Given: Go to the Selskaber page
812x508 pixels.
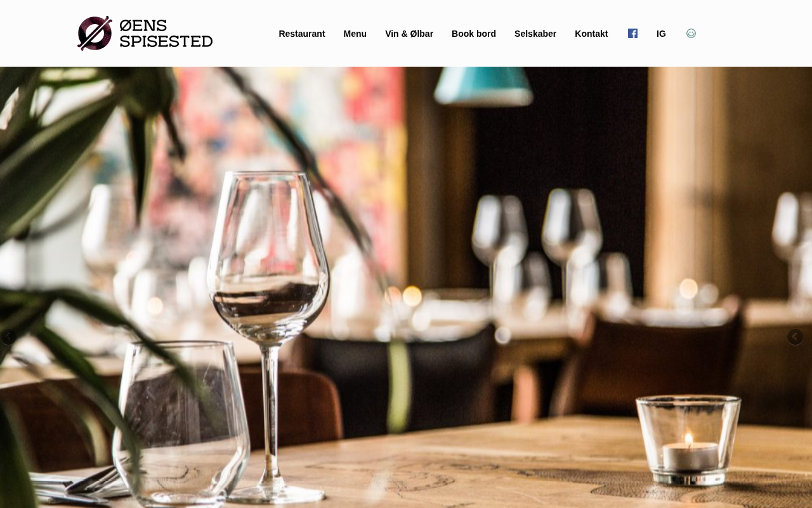Looking at the screenshot, I should 535,34.
